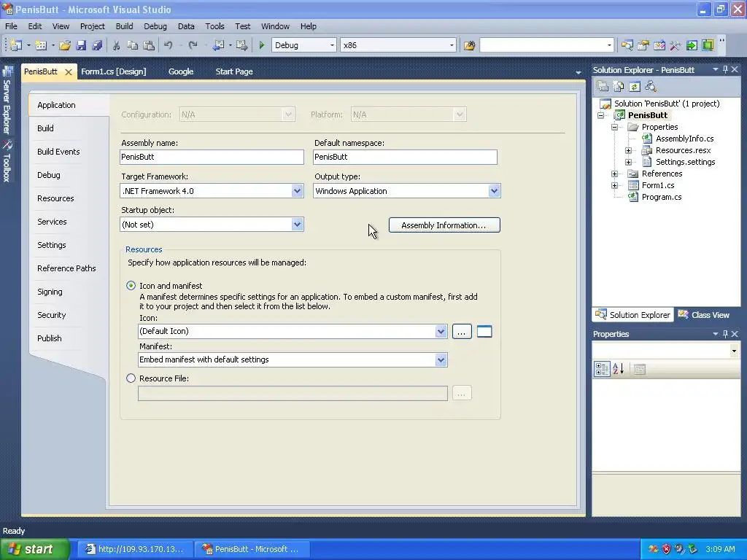Select the Icon and manifest radio button
The width and height of the screenshot is (747, 560).
(x=131, y=286)
